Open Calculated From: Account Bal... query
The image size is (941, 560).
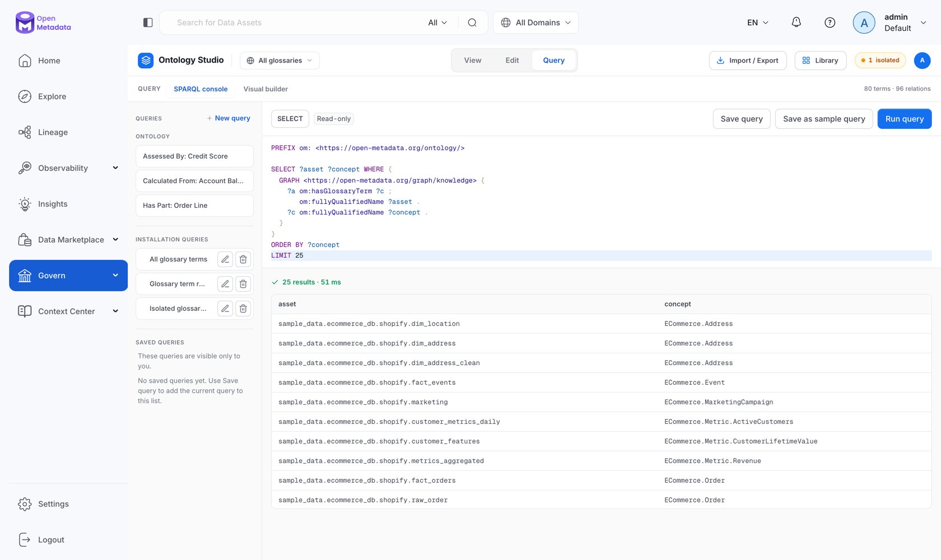click(194, 181)
